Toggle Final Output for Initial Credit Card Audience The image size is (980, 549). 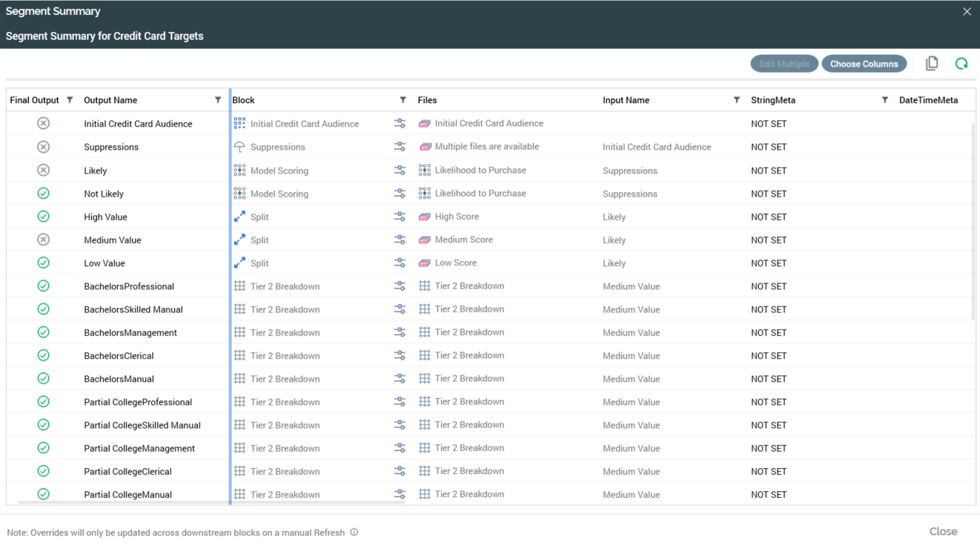(x=44, y=124)
